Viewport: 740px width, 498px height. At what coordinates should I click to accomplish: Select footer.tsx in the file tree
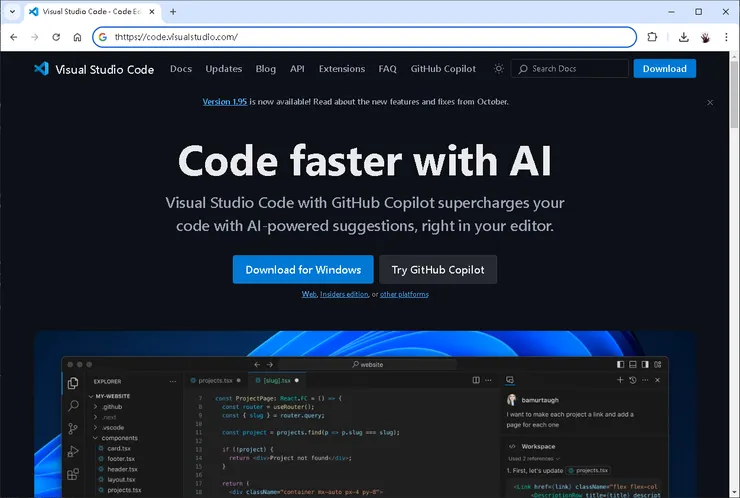click(x=121, y=459)
